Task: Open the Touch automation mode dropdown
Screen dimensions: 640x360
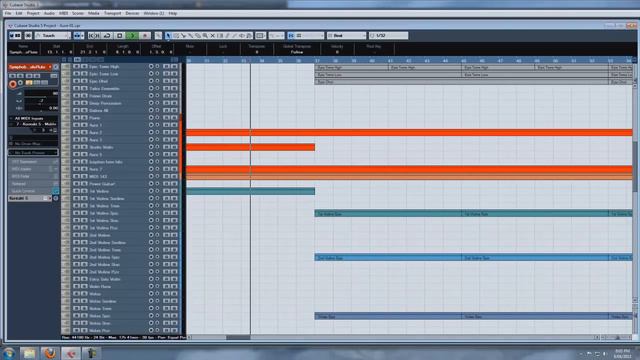Action: pos(53,36)
